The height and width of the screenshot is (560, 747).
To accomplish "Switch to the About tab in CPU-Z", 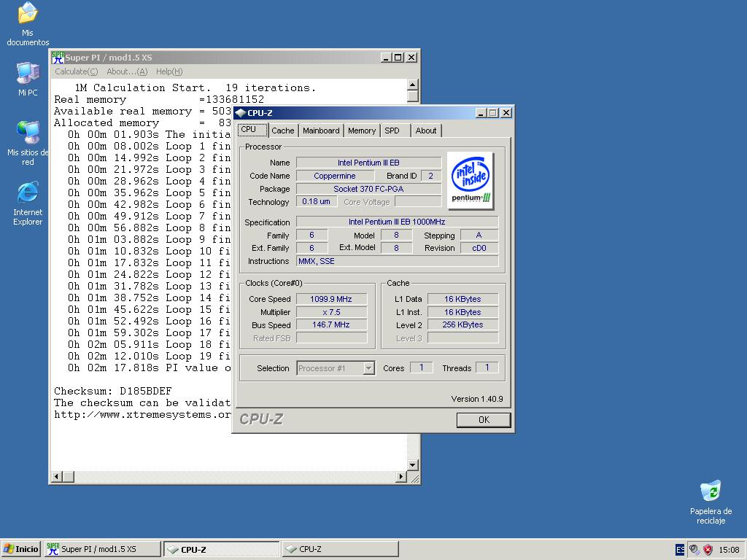I will [x=426, y=131].
